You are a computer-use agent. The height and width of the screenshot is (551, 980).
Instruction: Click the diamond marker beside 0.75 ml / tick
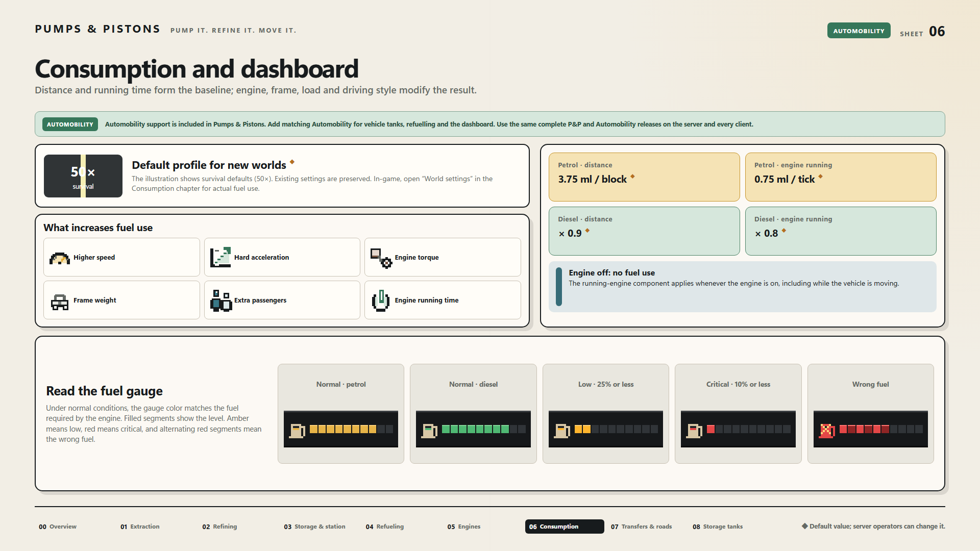click(821, 177)
